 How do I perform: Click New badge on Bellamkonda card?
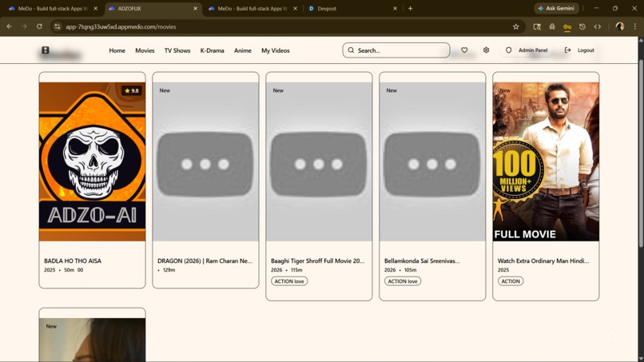tap(392, 90)
